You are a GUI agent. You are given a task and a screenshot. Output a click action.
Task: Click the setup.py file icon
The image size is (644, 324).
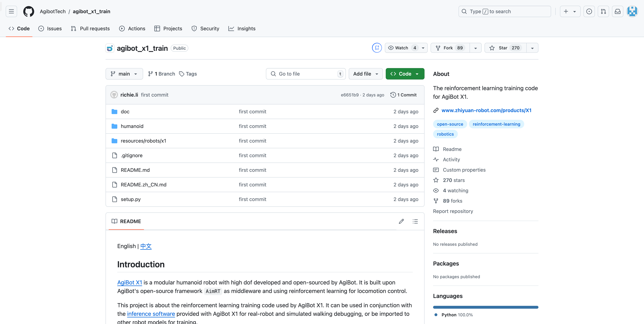[114, 199]
